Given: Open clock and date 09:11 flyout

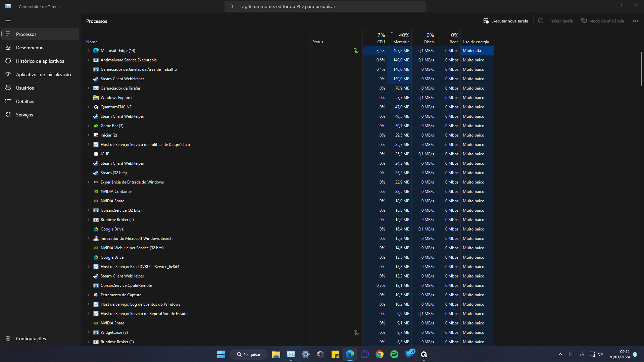Looking at the screenshot, I should 619,354.
